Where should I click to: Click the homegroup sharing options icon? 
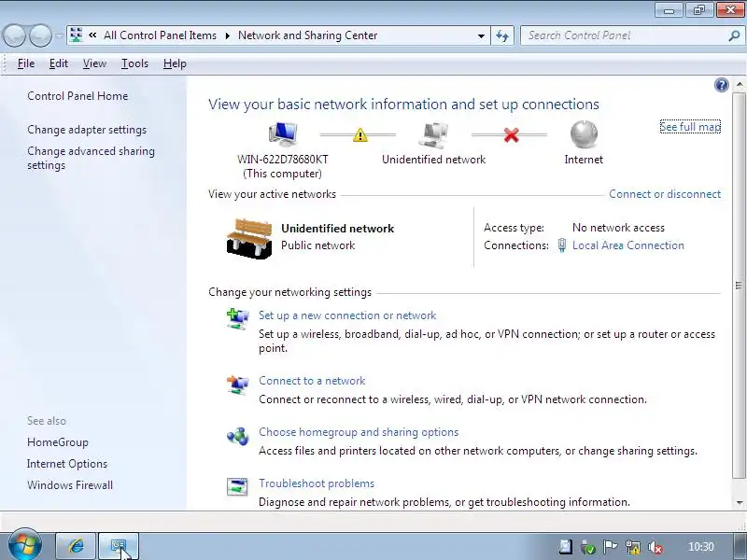(x=237, y=436)
